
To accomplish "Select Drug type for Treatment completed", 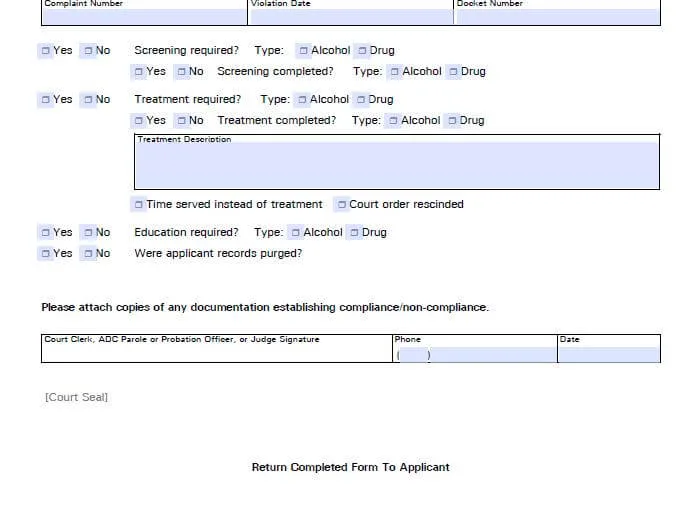I will pos(452,121).
